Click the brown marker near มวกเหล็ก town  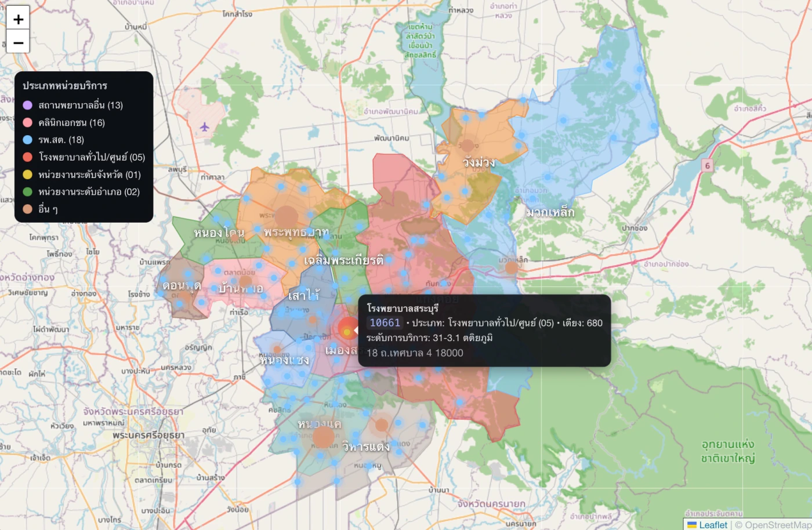(511, 267)
